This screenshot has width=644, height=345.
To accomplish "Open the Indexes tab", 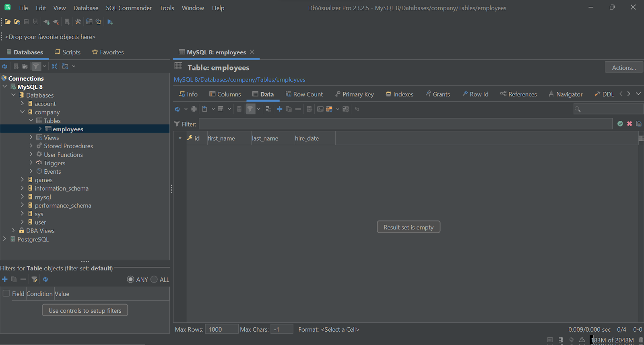I will [399, 94].
